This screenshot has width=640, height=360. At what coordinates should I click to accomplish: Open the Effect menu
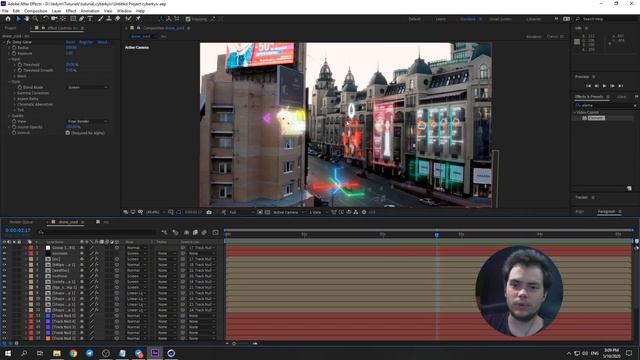[71, 11]
